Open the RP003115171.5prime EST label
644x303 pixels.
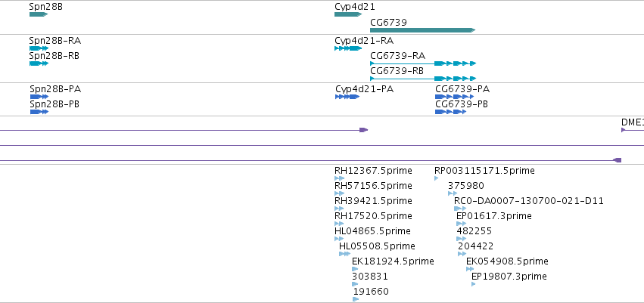484,171
